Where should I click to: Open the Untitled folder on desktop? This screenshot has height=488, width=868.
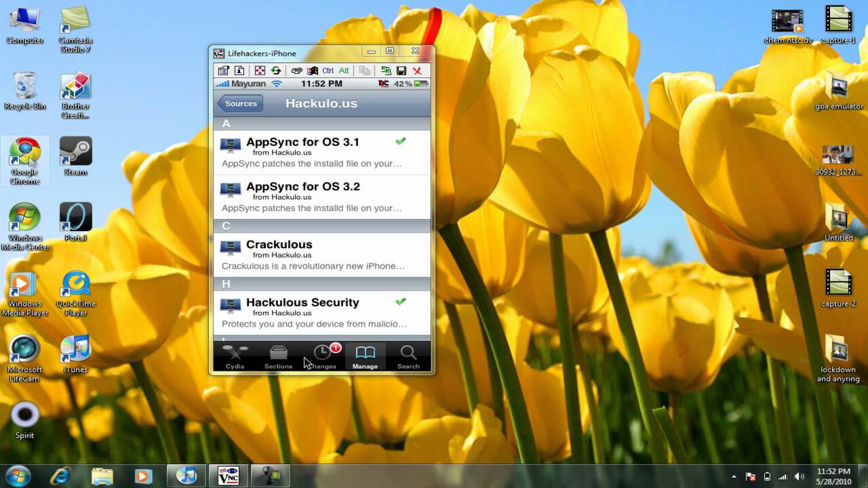click(839, 223)
